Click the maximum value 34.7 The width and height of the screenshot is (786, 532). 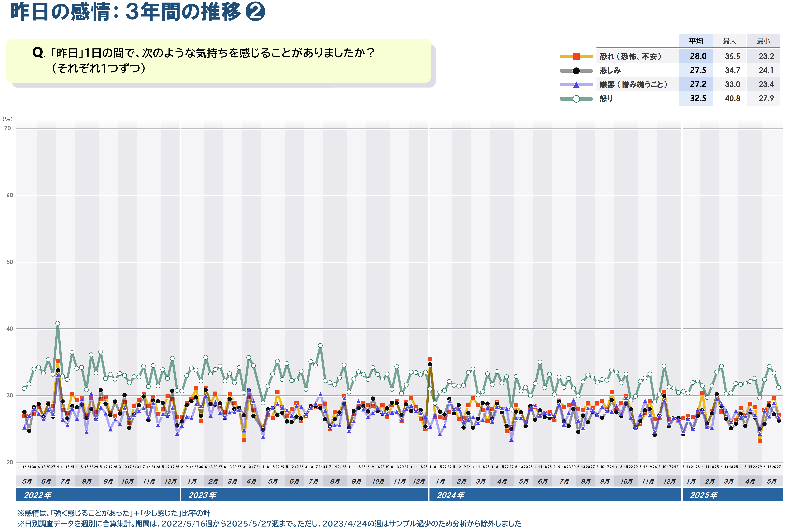pos(732,70)
